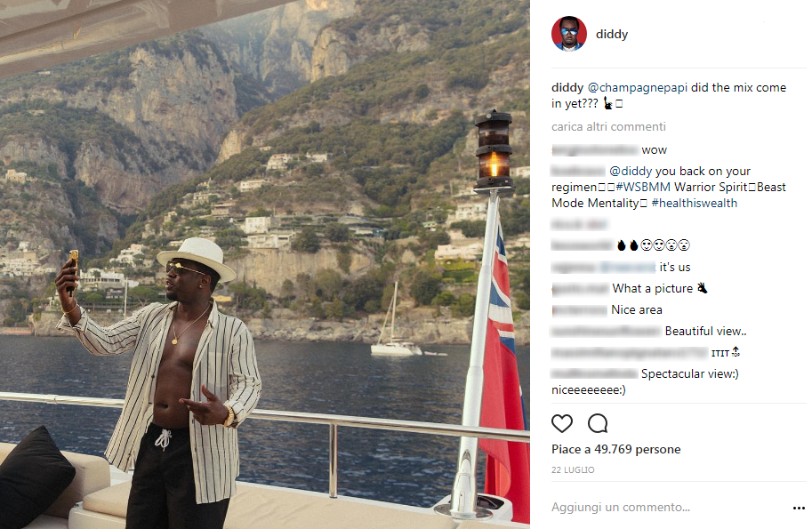Open the @champagnepapi mention in the caption
Image resolution: width=812 pixels, height=529 pixels.
[x=638, y=87]
